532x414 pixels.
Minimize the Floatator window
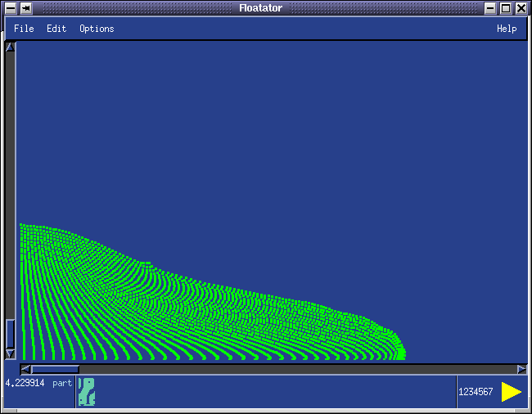[490, 8]
